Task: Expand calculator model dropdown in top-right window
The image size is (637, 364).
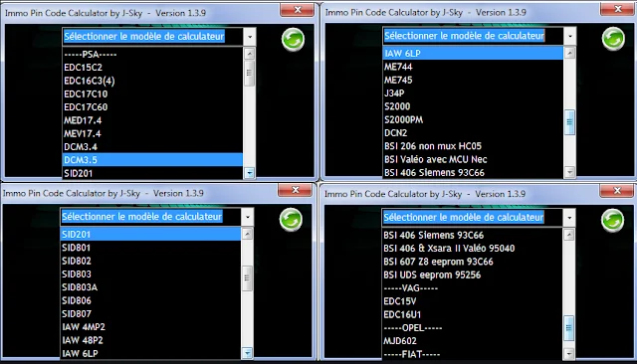Action: pos(570,36)
